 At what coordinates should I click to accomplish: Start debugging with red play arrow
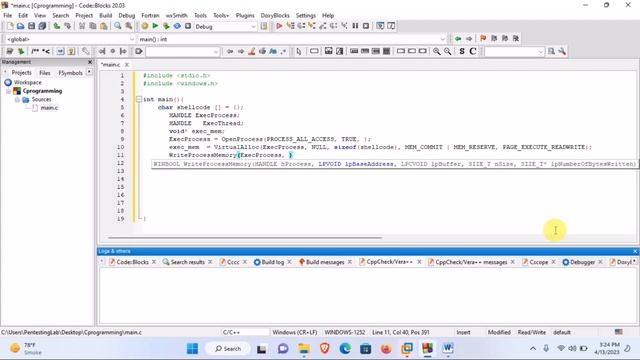coord(279,26)
